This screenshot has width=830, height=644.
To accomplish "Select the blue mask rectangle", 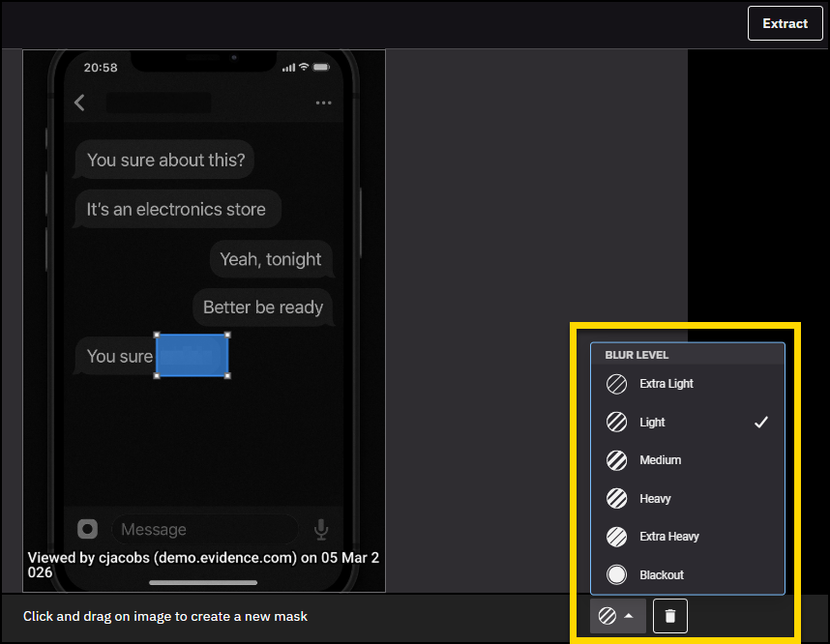I will [x=193, y=356].
